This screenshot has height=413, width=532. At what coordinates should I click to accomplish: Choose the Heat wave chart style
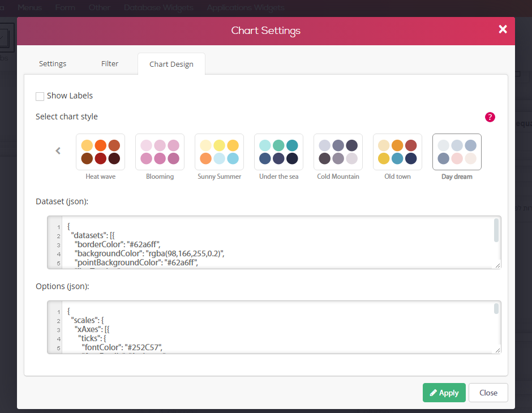[100, 152]
